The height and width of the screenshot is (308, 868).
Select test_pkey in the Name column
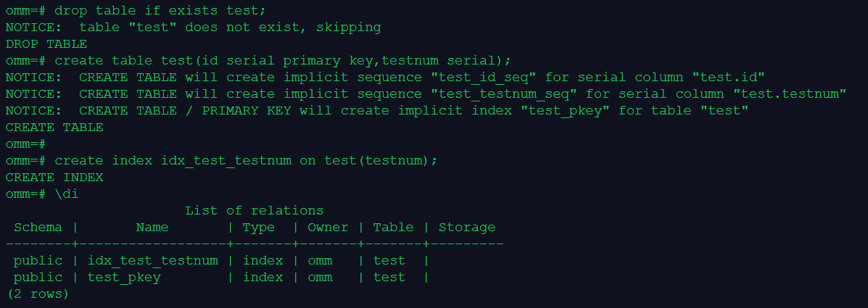pyautogui.click(x=124, y=278)
